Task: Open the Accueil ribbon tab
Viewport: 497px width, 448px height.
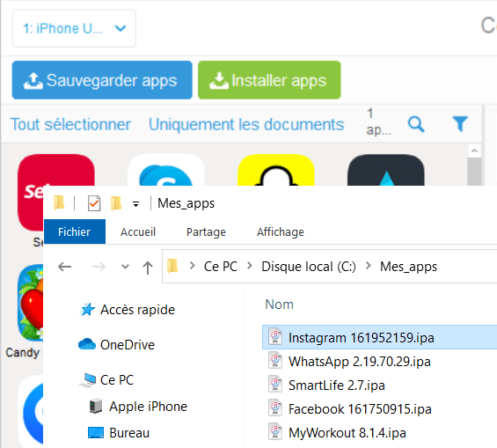Action: click(138, 231)
